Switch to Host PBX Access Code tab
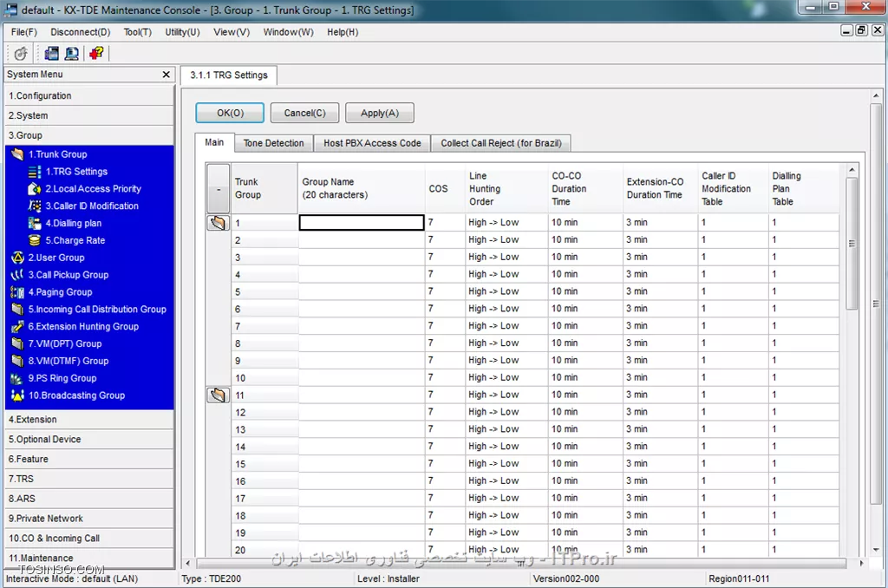Image resolution: width=888 pixels, height=588 pixels. (x=372, y=143)
